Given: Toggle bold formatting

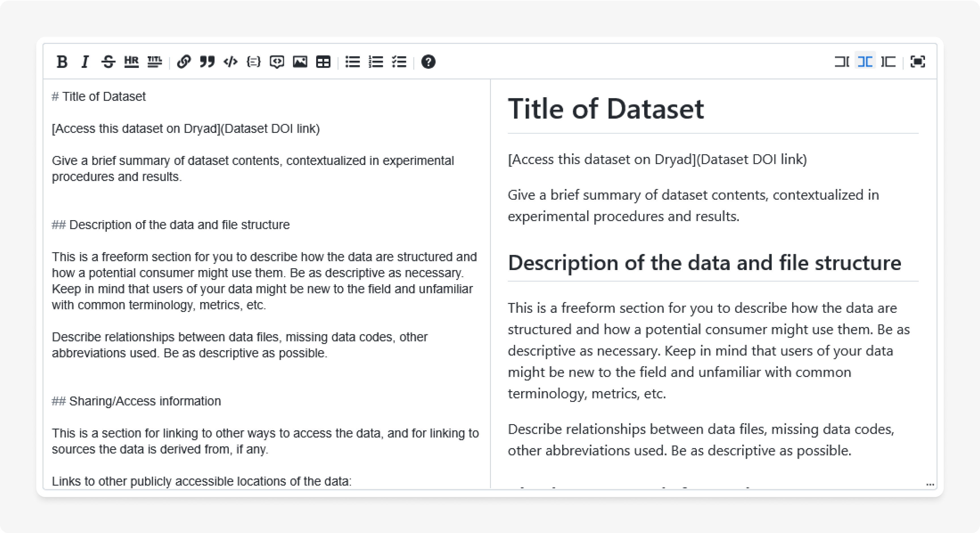Looking at the screenshot, I should (62, 61).
